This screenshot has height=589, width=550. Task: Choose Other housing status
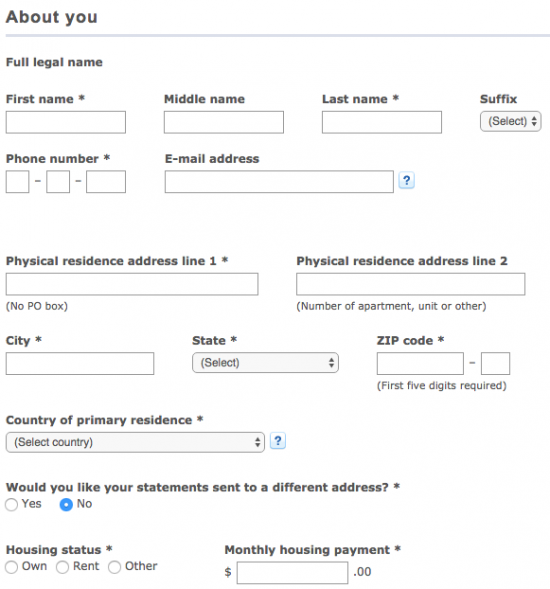(x=115, y=567)
